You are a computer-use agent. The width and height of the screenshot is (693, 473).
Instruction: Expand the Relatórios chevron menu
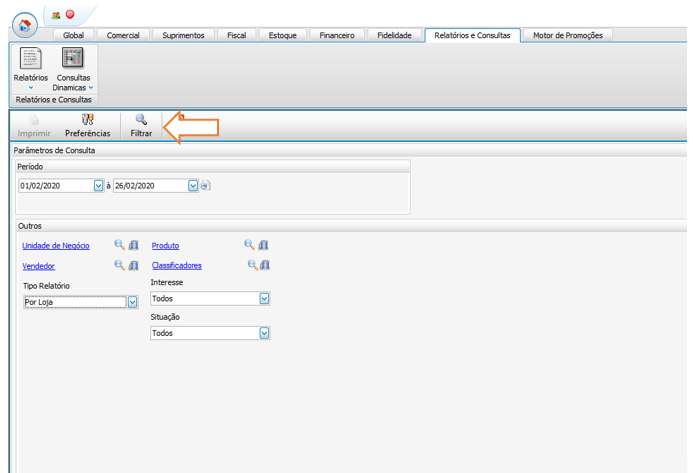point(31,88)
